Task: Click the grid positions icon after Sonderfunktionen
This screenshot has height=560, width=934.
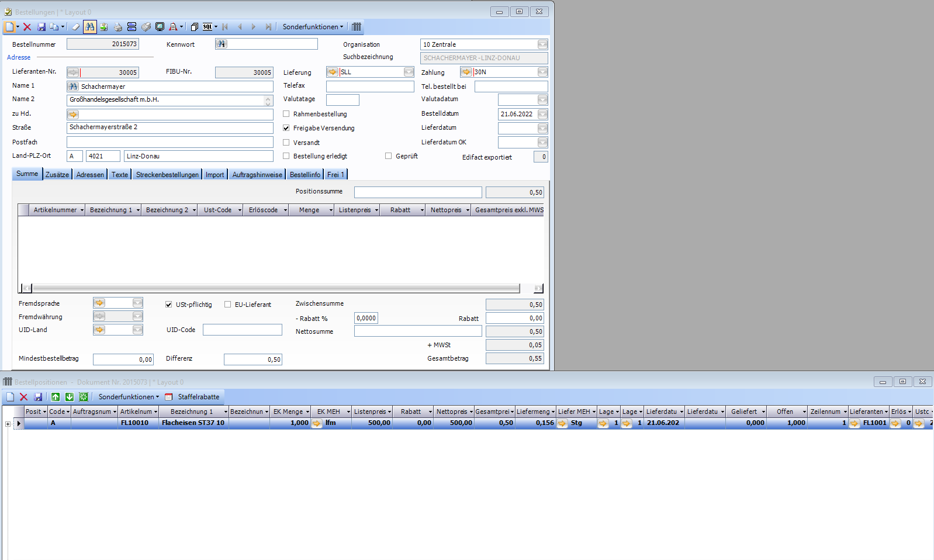Action: pyautogui.click(x=357, y=27)
